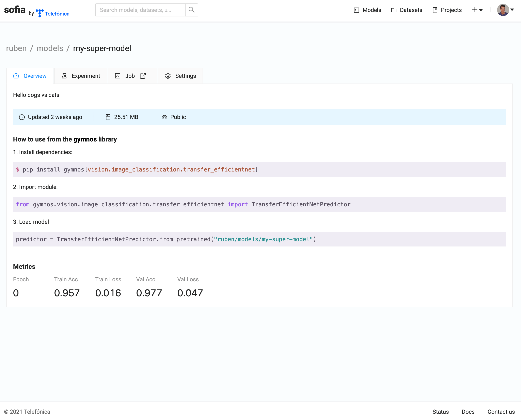Image resolution: width=521 pixels, height=420 pixels.
Task: Click the external link icon beside Job
Action: coord(143,76)
